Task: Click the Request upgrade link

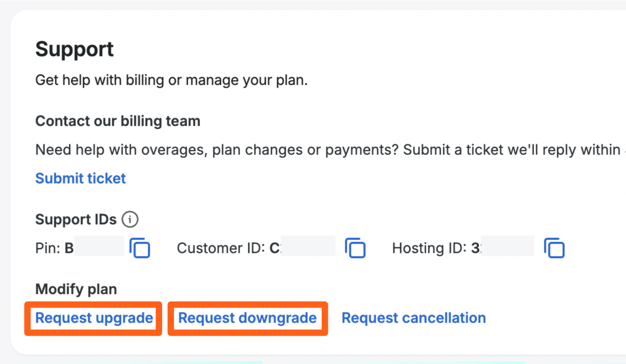Action: click(94, 318)
